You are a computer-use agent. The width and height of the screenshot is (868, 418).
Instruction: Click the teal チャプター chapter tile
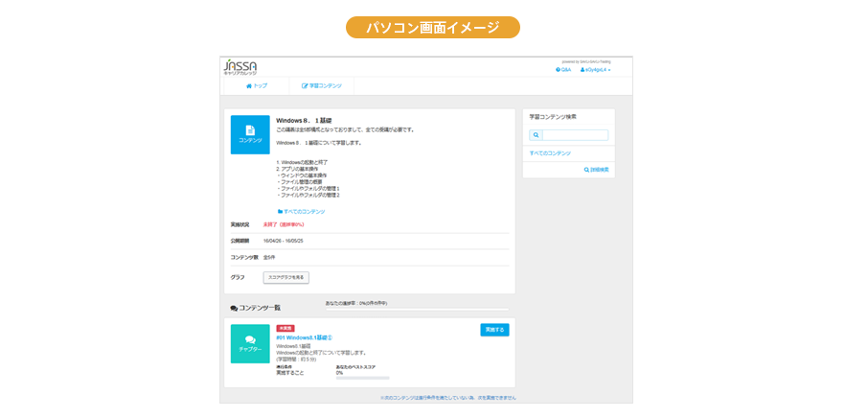pos(250,344)
